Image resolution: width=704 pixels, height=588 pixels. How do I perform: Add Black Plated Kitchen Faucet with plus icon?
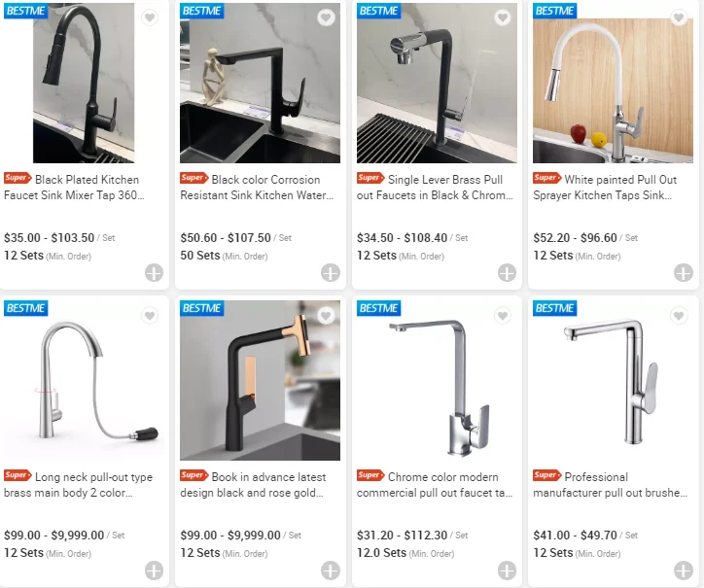click(x=154, y=272)
